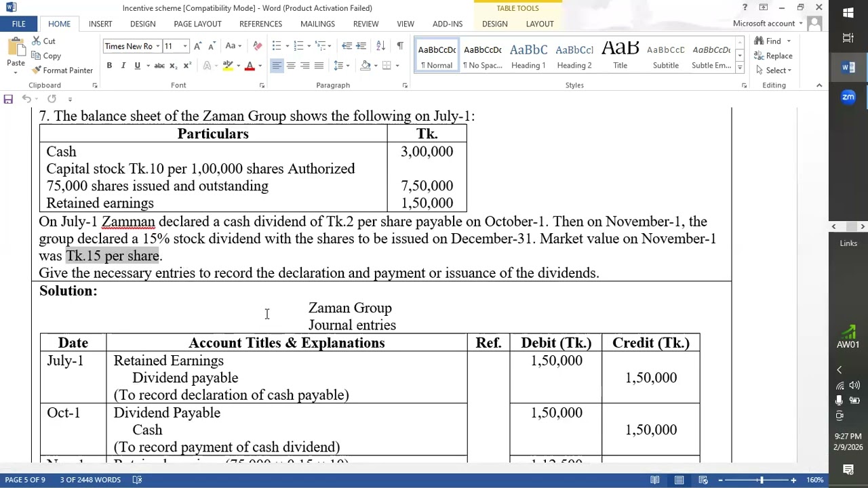Open Table Tools LAYOUT tab
Viewport: 868px width, 488px height.
540,24
